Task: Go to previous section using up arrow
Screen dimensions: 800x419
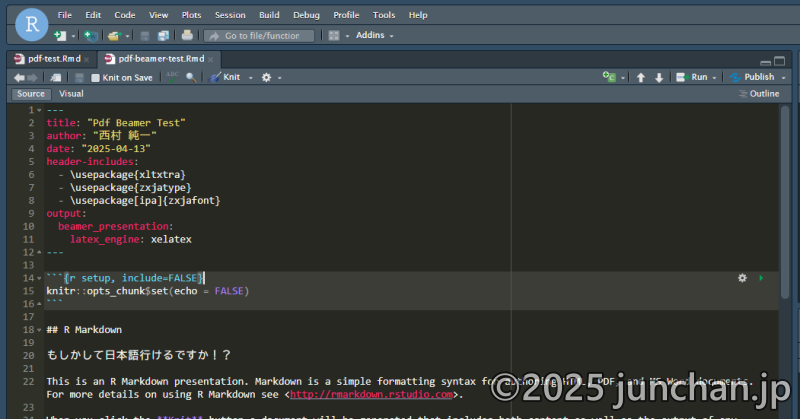Action: pyautogui.click(x=641, y=78)
